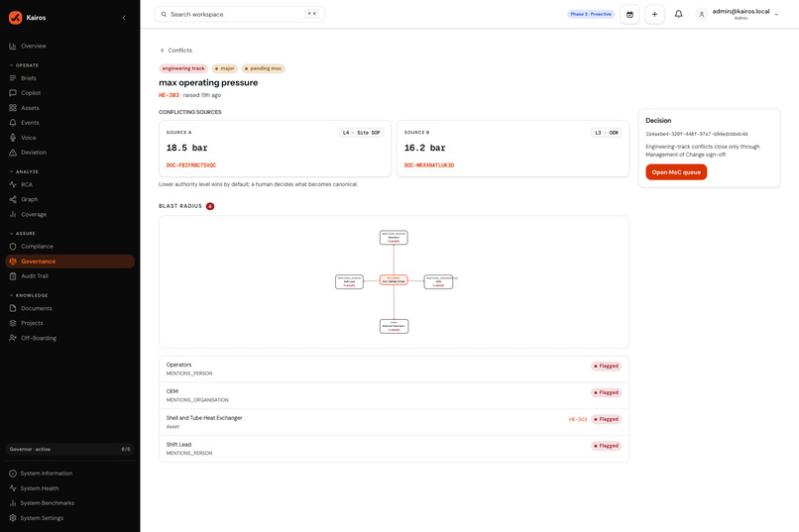Click the Compliance shield icon
The height and width of the screenshot is (532, 799).
pyautogui.click(x=13, y=247)
